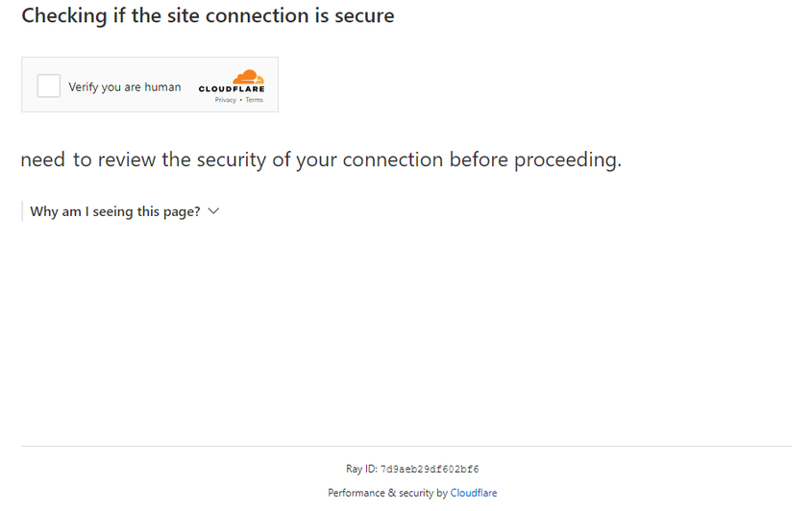Image resolution: width=812 pixels, height=511 pixels.
Task: Click the orange Cloudflare cloud logo
Action: pos(248,76)
